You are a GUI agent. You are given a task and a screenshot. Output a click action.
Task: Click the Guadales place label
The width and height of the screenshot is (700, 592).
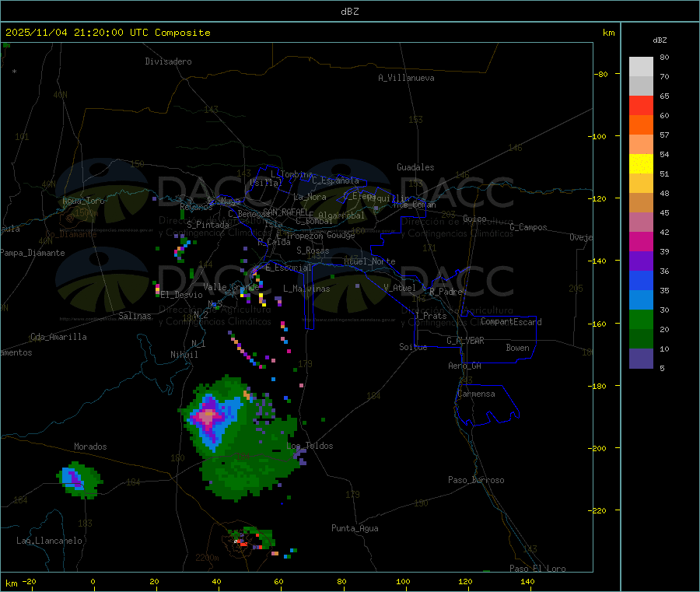pos(415,167)
